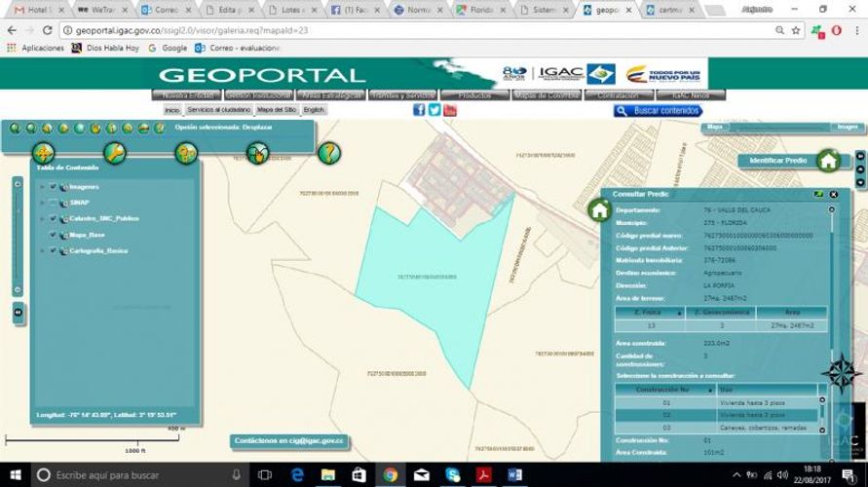Open the wrench tools icon
The width and height of the screenshot is (868, 487).
(x=115, y=153)
